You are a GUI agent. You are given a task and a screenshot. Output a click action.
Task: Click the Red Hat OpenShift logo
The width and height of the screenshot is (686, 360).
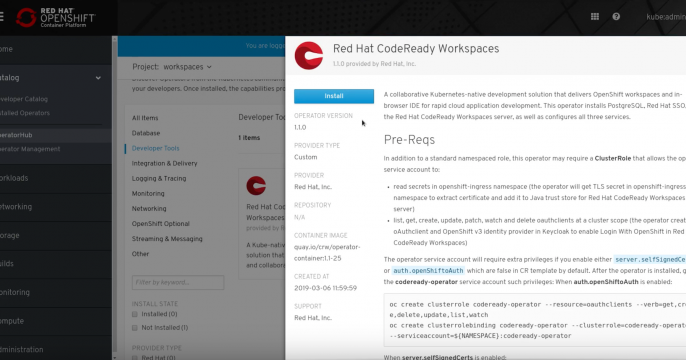pyautogui.click(x=56, y=17)
